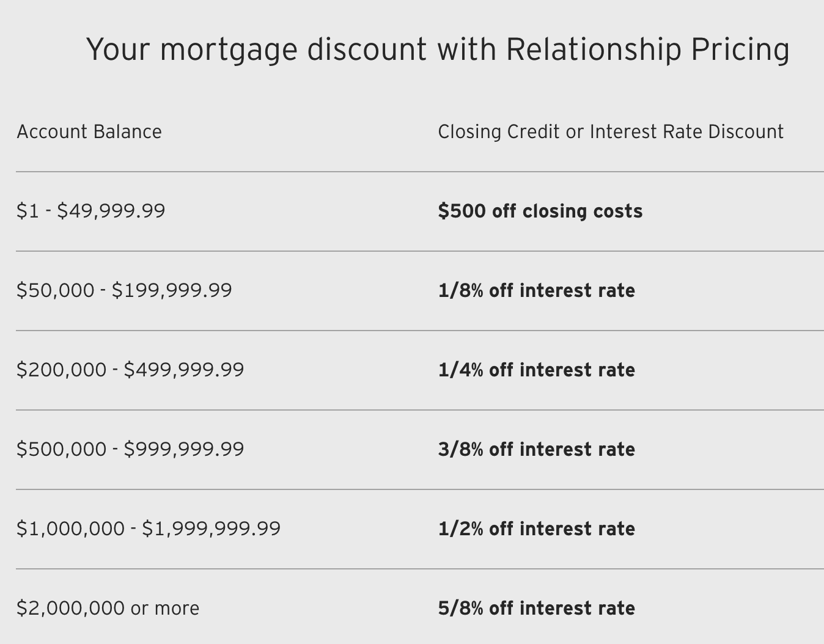Select the $50,000 - $199,999.99 balance cell

tap(125, 290)
